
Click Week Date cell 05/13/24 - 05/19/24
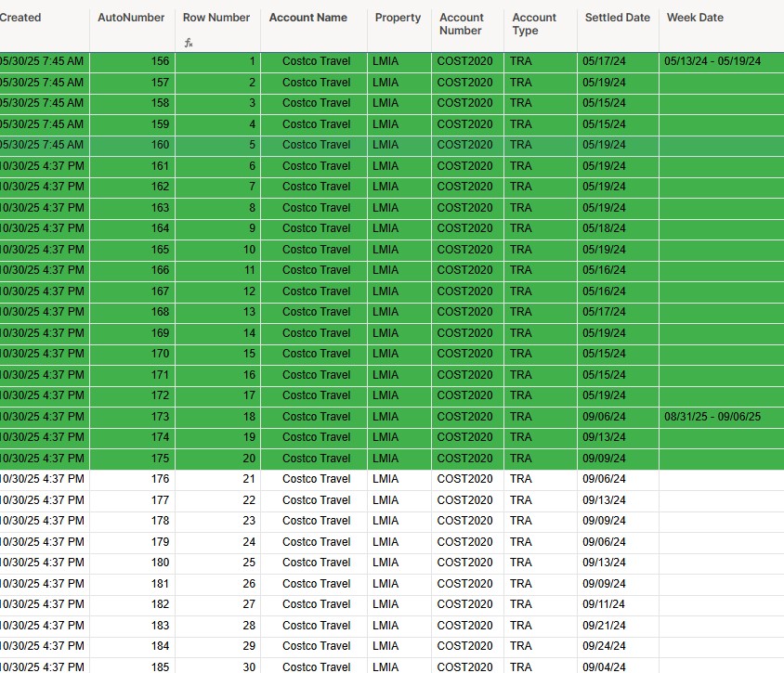click(x=712, y=61)
